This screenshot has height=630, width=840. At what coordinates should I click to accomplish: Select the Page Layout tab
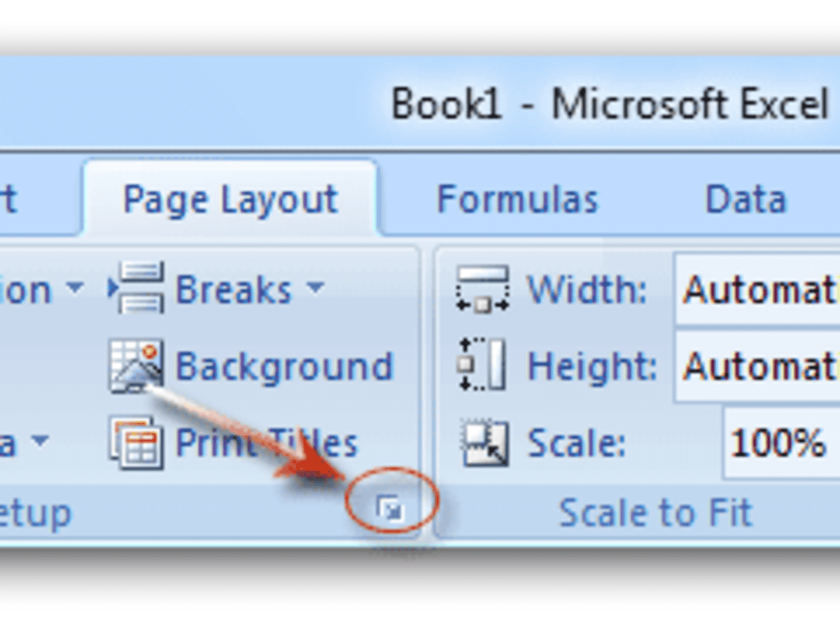pyautogui.click(x=230, y=199)
